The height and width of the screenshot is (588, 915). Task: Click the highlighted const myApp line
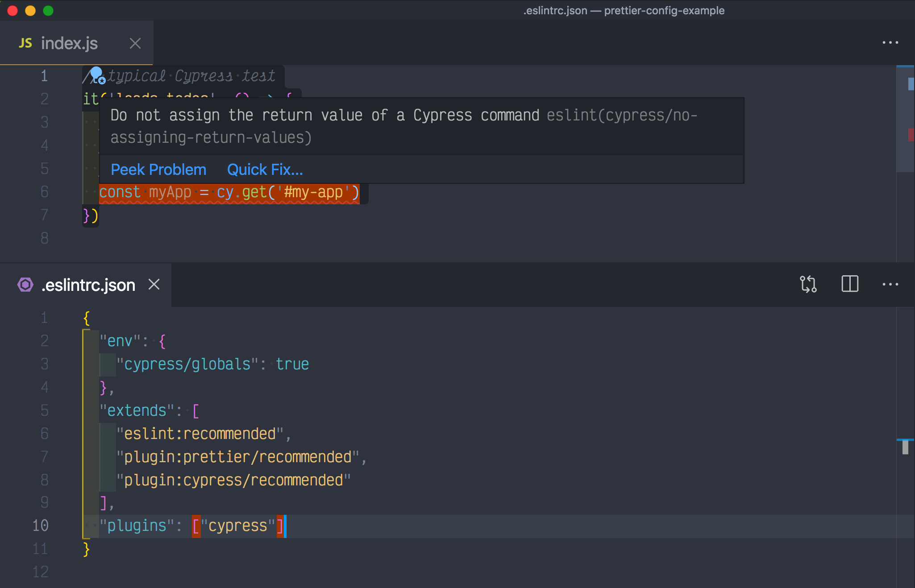[x=229, y=192]
